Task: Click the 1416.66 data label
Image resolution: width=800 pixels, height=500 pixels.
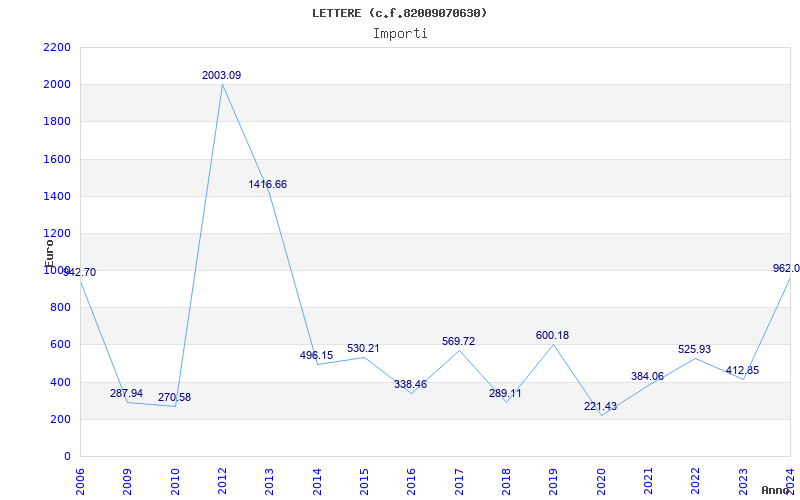Action: [268, 185]
